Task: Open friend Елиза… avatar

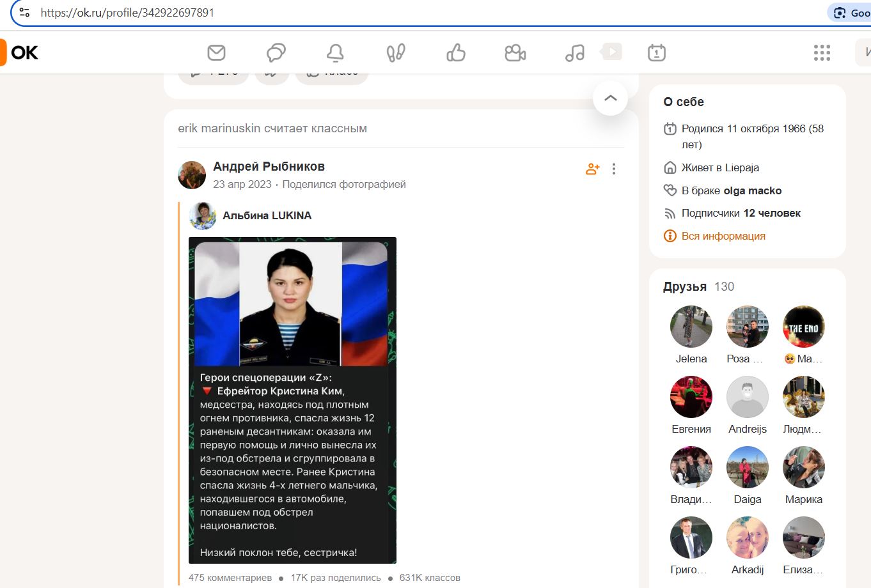Action: (804, 538)
